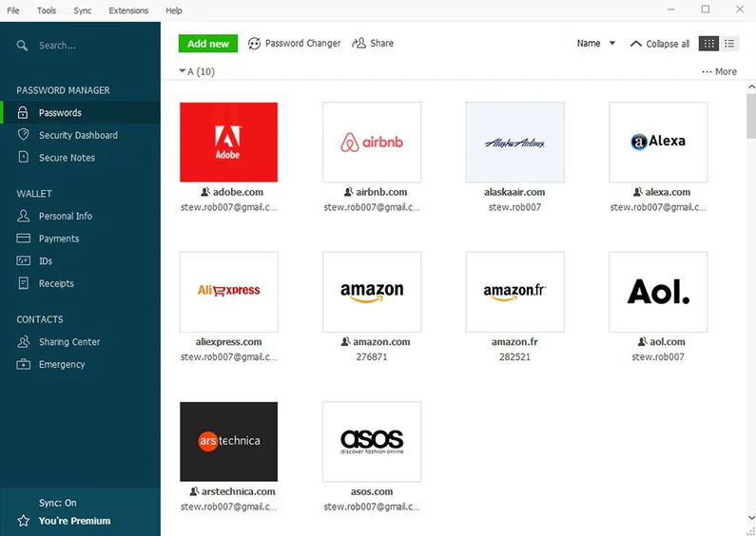
Task: Open the Help menu
Action: coord(174,10)
